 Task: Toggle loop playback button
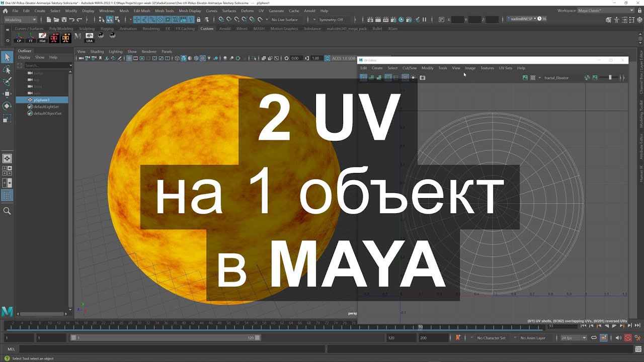(594, 338)
